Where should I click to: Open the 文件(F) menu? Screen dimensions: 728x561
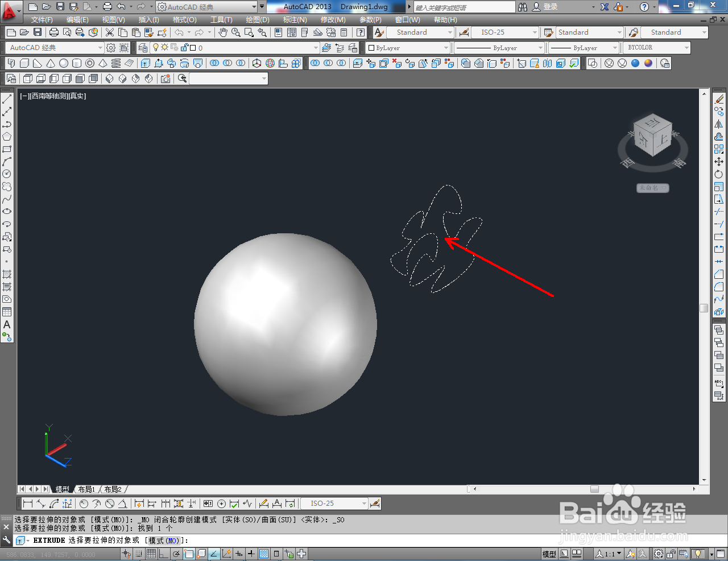tap(42, 20)
